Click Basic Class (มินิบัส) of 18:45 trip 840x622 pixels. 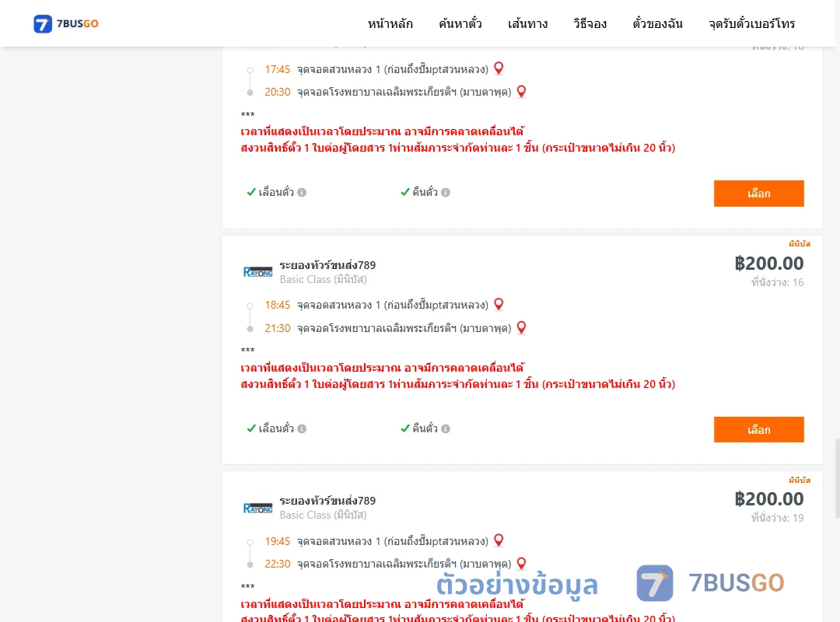(x=323, y=279)
